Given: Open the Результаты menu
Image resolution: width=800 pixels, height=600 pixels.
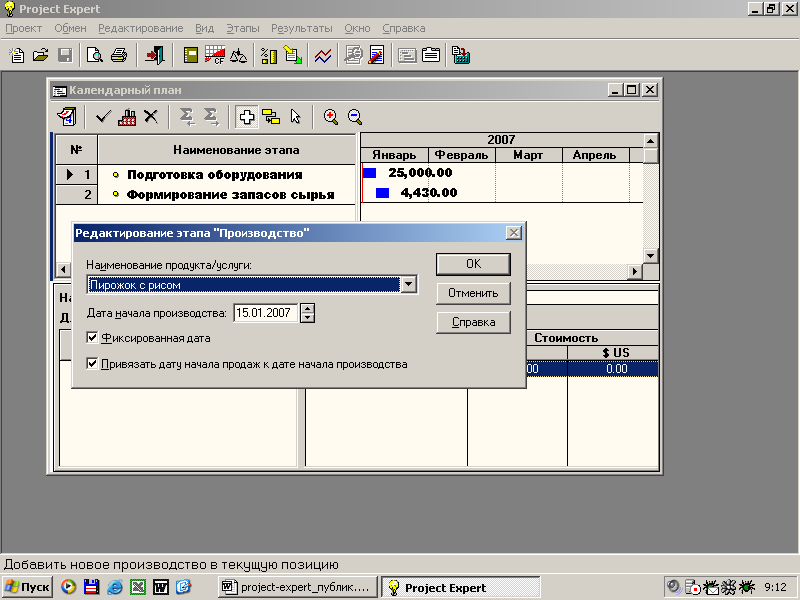Looking at the screenshot, I should coord(302,29).
